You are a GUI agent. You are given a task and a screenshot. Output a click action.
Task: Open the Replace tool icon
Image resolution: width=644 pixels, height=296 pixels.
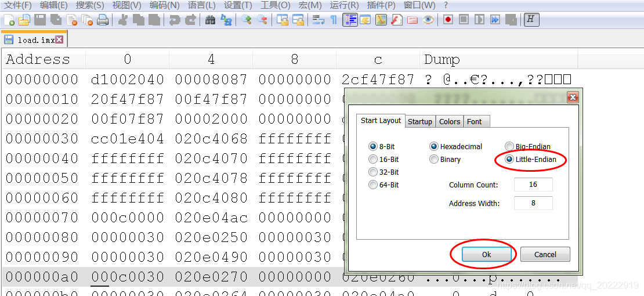226,20
